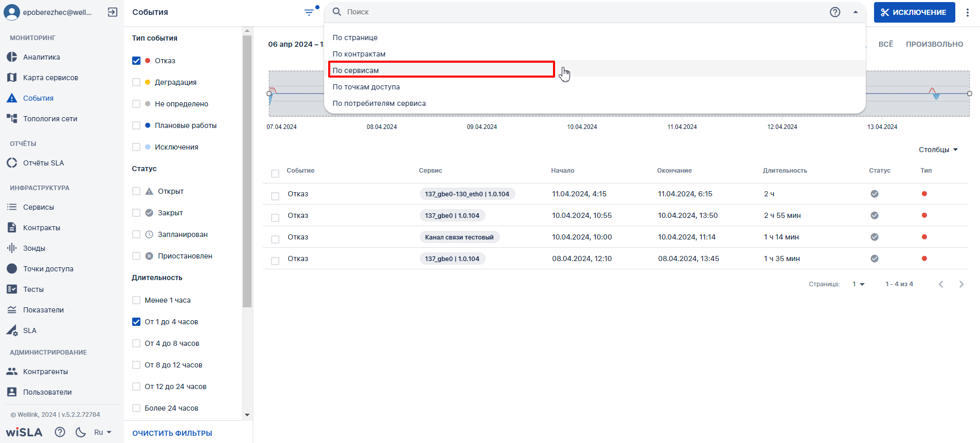Click the Топология сети icon
The width and height of the screenshot is (980, 443).
click(x=12, y=119)
